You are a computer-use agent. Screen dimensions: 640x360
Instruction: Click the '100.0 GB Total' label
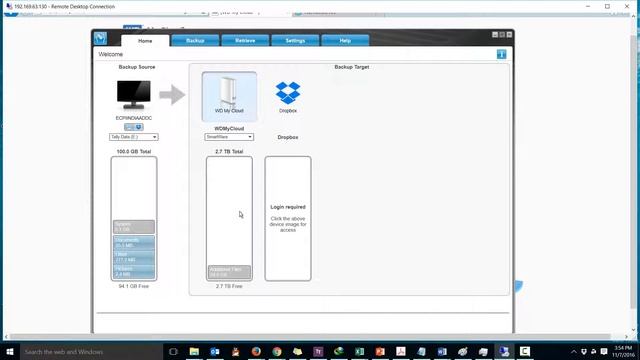tap(134, 151)
